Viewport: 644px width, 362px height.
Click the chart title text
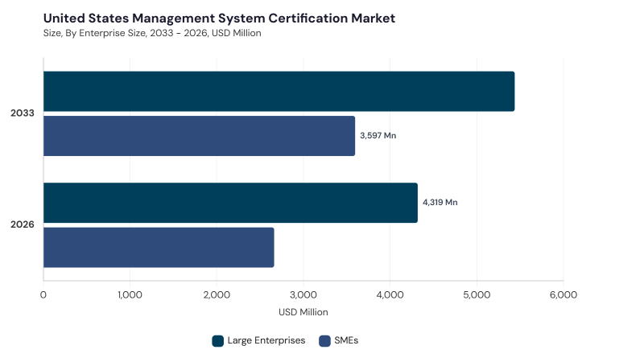(x=219, y=18)
